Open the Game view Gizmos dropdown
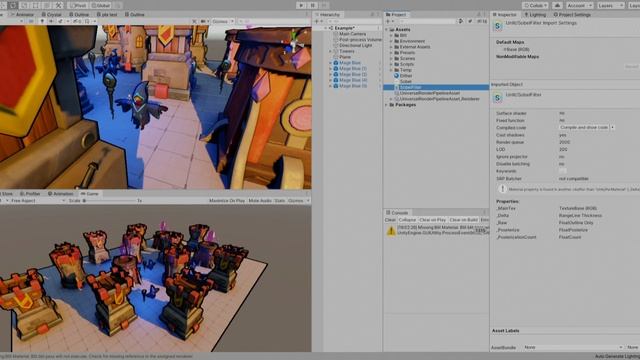Image resolution: width=640 pixels, height=360 pixels. point(298,201)
